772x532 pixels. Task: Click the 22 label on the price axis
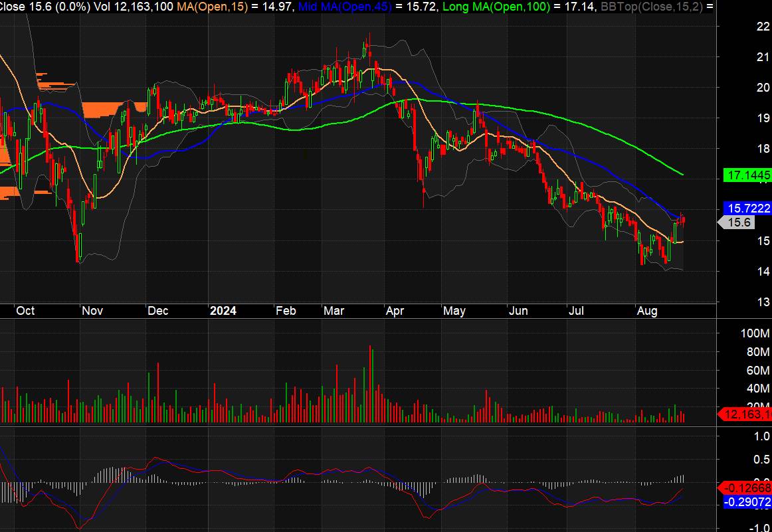744,27
